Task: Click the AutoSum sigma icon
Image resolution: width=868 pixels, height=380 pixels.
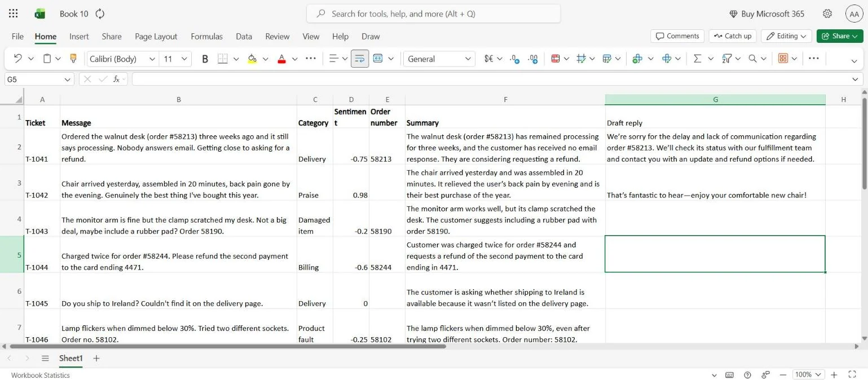Action: pyautogui.click(x=698, y=59)
